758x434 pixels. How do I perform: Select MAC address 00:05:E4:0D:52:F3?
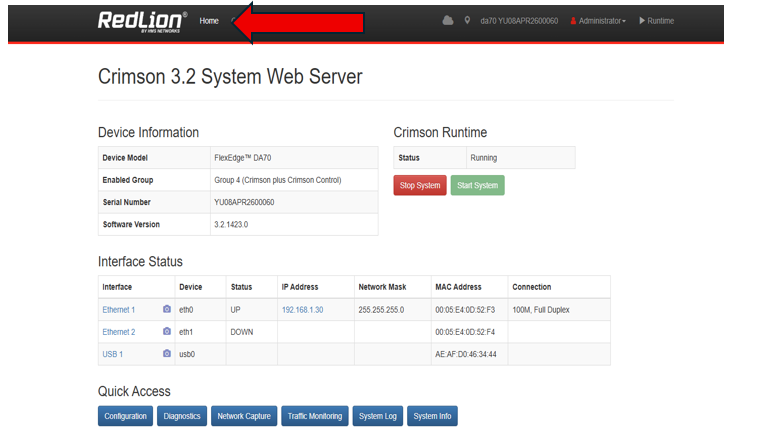pos(465,310)
